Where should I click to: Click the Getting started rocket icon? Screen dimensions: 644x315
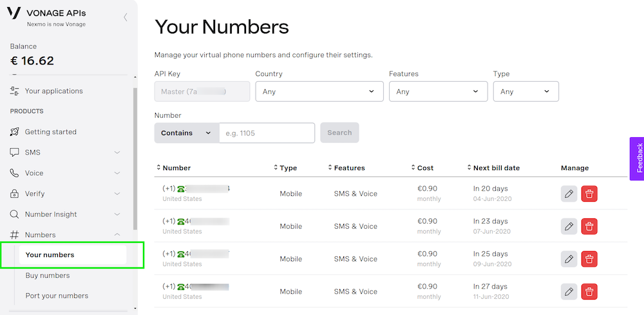14,132
